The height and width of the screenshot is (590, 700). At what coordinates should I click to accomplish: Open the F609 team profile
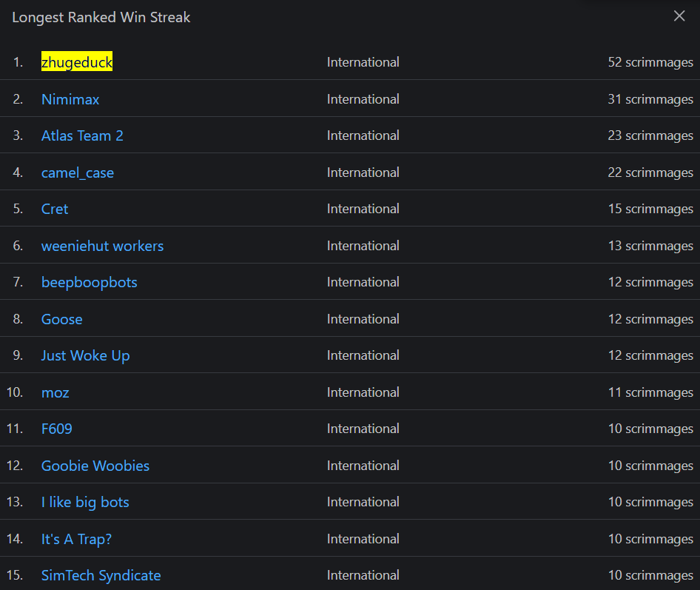(x=57, y=429)
